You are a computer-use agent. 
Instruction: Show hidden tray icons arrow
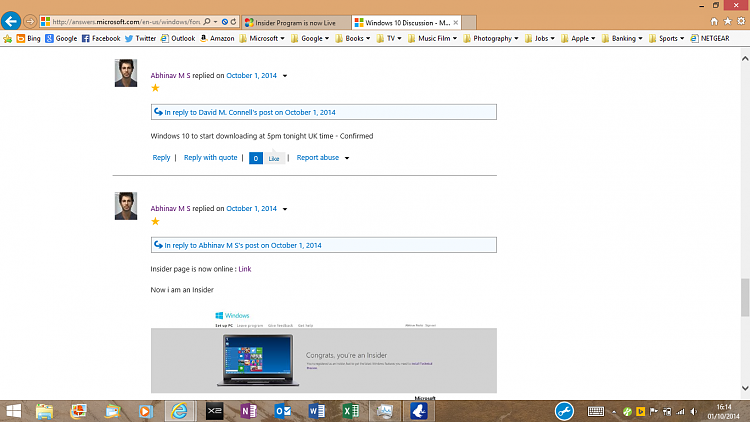tap(614, 411)
